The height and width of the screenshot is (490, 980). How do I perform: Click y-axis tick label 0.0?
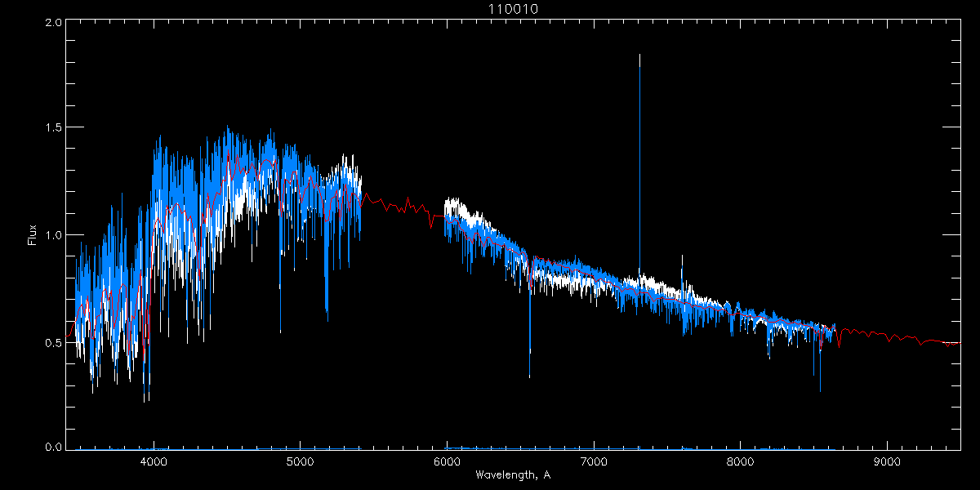54,447
